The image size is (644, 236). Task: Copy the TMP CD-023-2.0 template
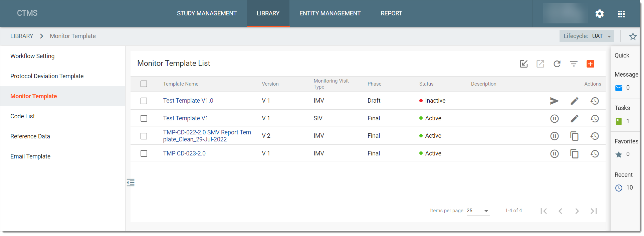pos(575,154)
